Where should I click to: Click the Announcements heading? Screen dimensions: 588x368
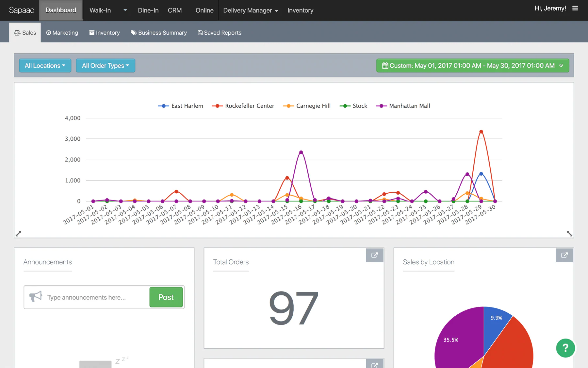[48, 262]
